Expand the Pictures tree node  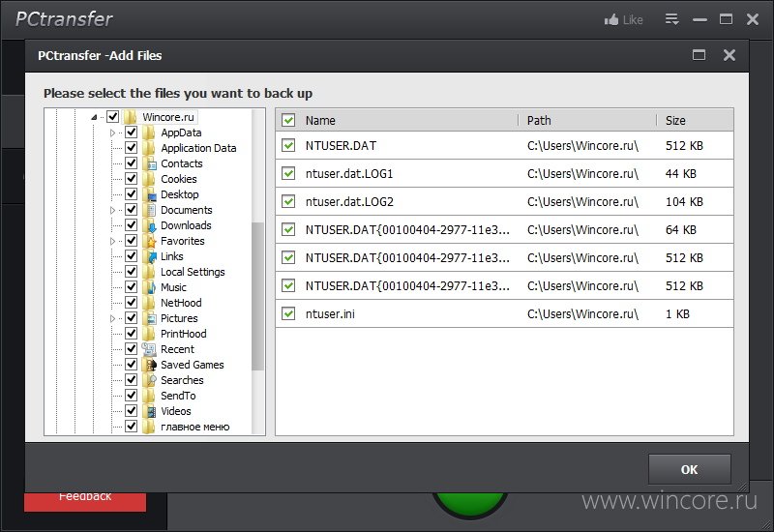coord(112,318)
